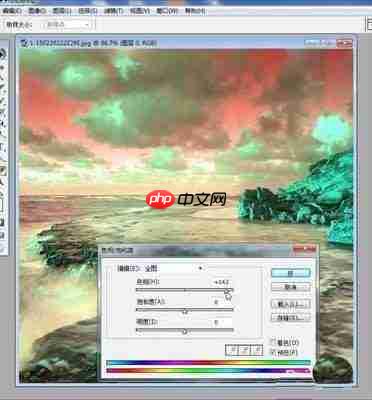The height and width of the screenshot is (400, 372).
Task: Open the 编辑(E) menu
Action: (x=12, y=11)
